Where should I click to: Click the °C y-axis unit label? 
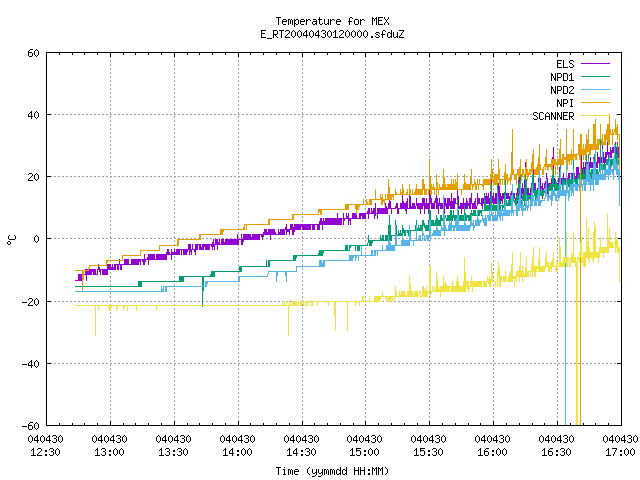click(11, 240)
